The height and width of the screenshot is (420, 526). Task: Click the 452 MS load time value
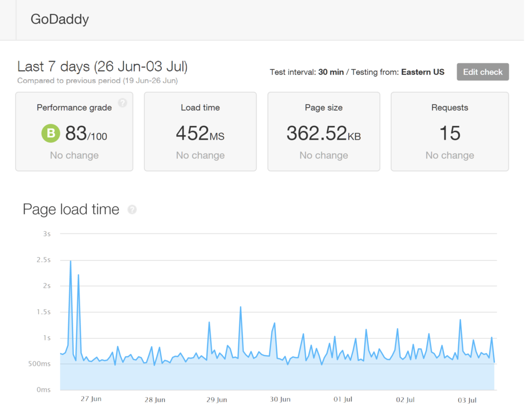click(200, 133)
